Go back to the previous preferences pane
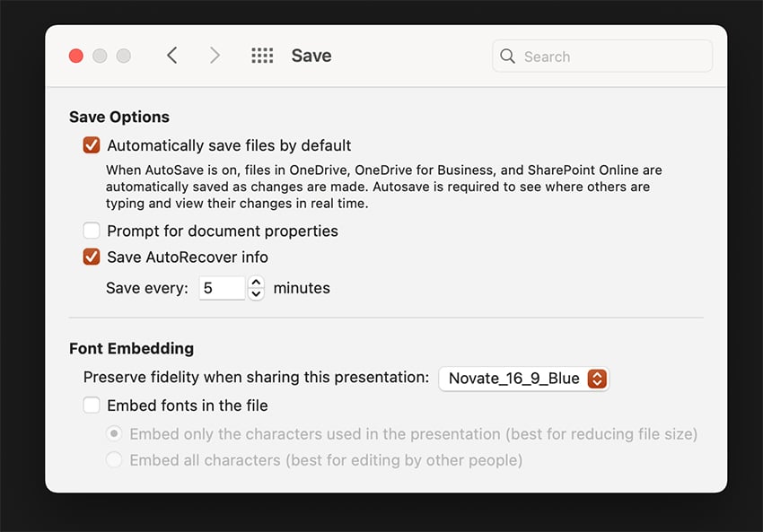 point(171,56)
